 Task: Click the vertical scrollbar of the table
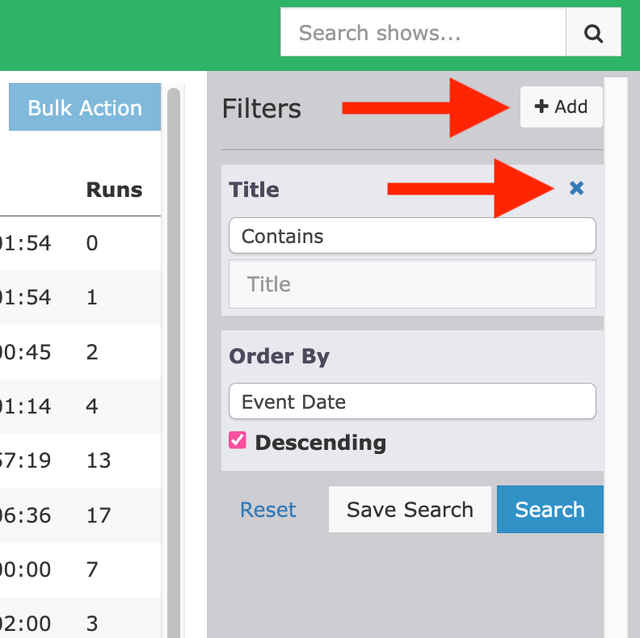coord(173,362)
